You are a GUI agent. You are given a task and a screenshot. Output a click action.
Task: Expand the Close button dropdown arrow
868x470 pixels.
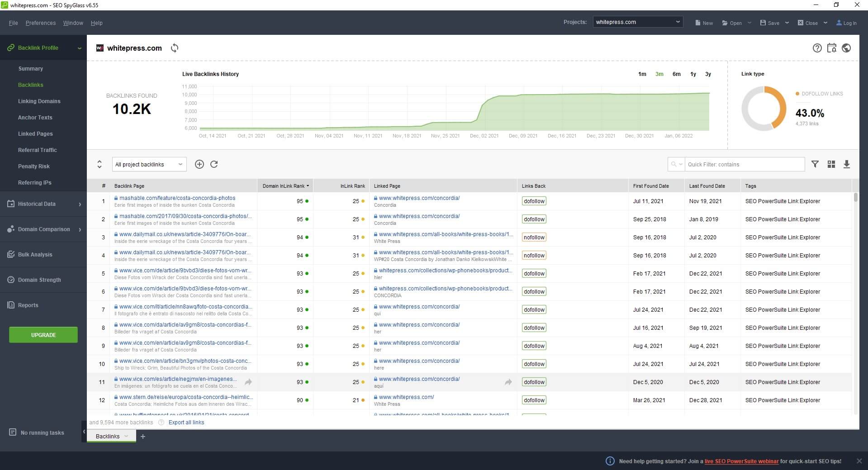(x=825, y=23)
